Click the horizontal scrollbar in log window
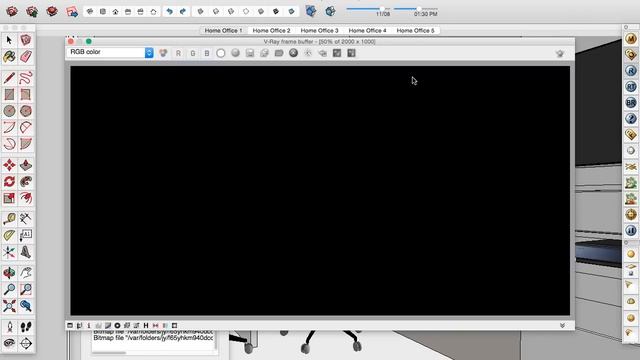 (109, 353)
